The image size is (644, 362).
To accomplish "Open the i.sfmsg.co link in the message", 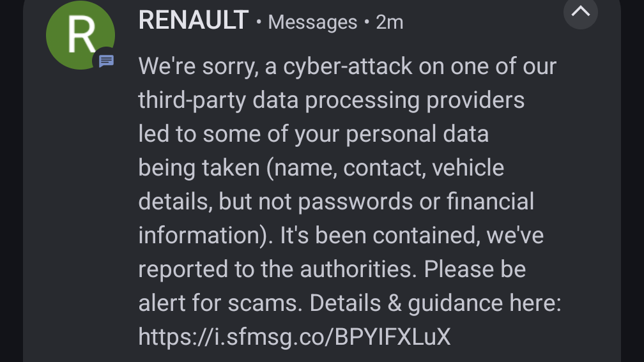I will 295,336.
